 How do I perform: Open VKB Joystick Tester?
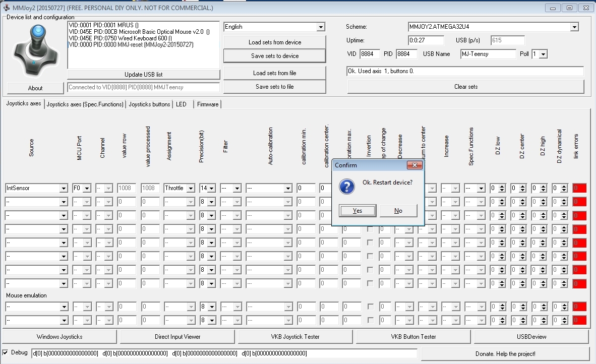coord(295,337)
